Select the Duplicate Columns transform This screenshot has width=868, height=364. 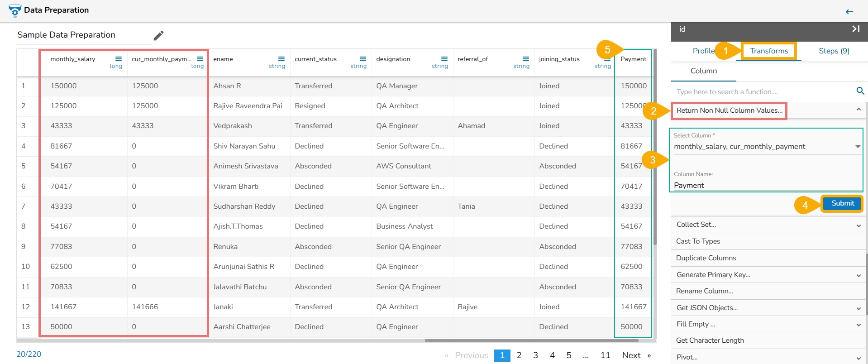(x=706, y=258)
